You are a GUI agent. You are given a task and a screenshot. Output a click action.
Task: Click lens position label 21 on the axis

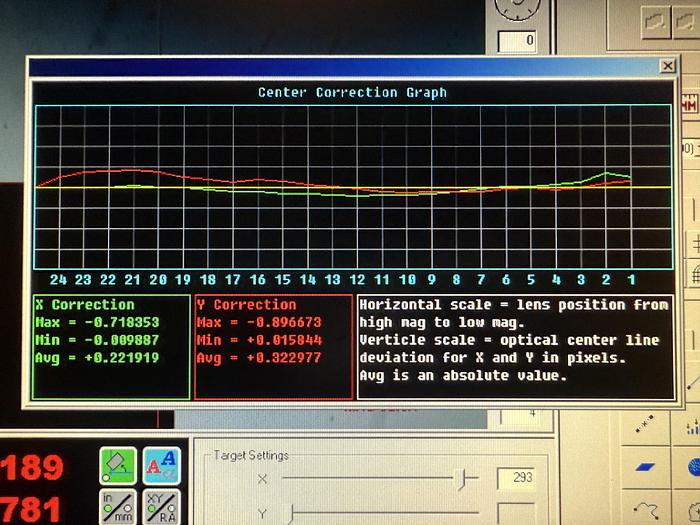click(133, 280)
